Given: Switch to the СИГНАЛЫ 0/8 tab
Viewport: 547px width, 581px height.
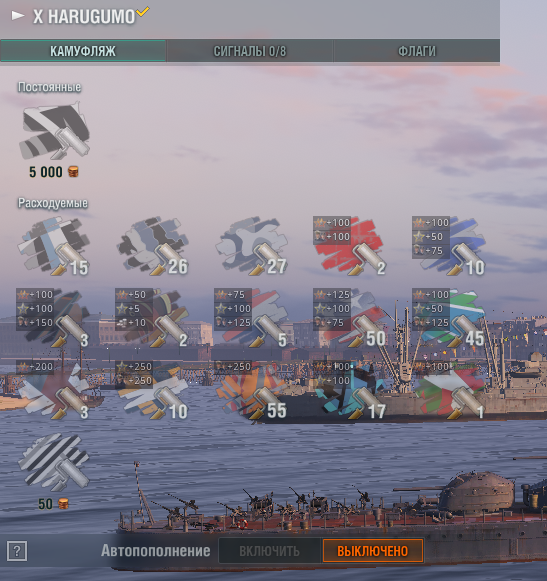Looking at the screenshot, I should pyautogui.click(x=250, y=51).
